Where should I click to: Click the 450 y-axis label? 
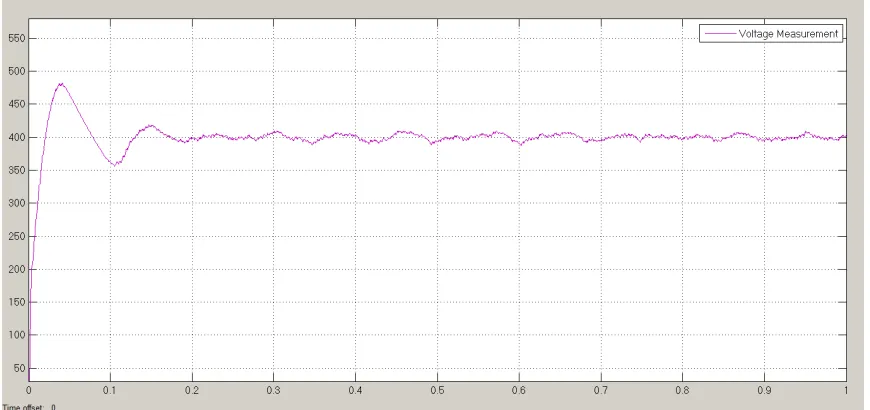17,104
